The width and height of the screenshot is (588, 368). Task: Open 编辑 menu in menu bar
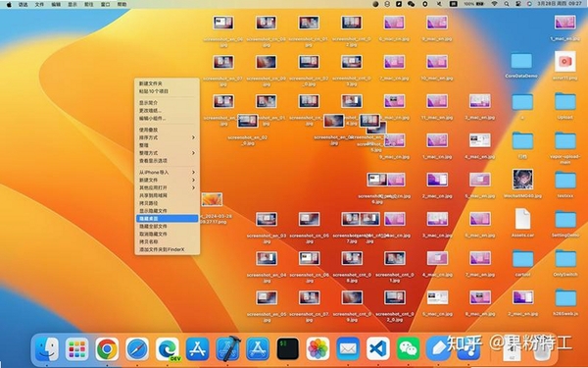click(56, 4)
